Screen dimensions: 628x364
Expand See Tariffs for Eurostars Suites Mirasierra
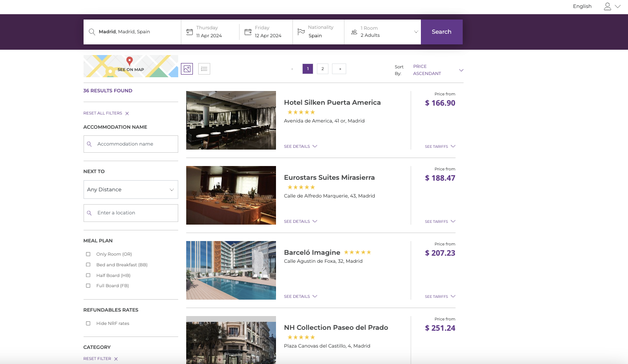coord(440,222)
